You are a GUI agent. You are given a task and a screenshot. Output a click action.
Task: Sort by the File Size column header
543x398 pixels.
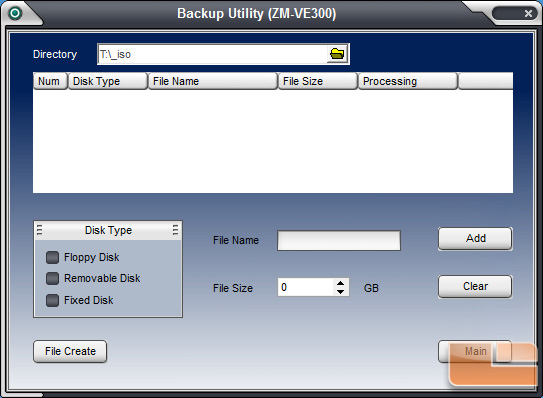(318, 81)
